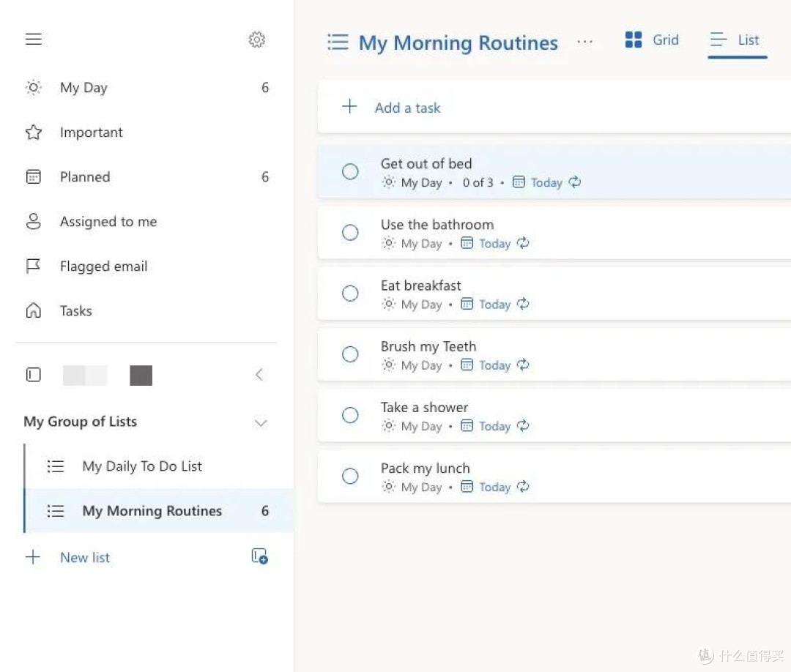Open the Flagged email list

[146, 266]
